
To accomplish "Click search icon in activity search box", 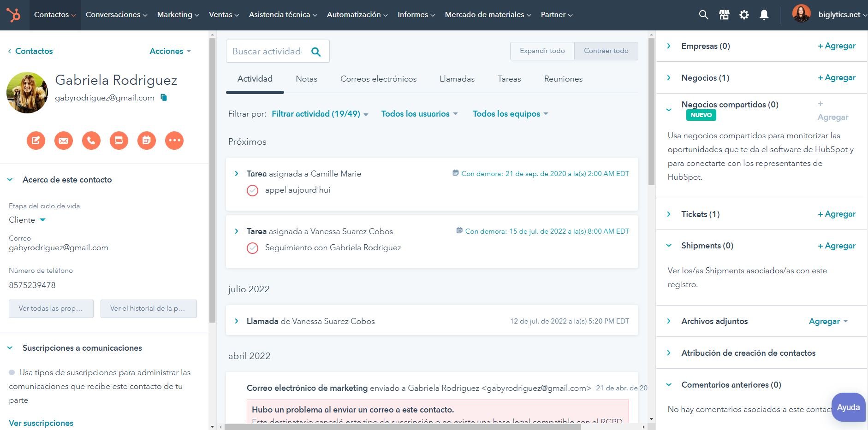I will coord(316,52).
